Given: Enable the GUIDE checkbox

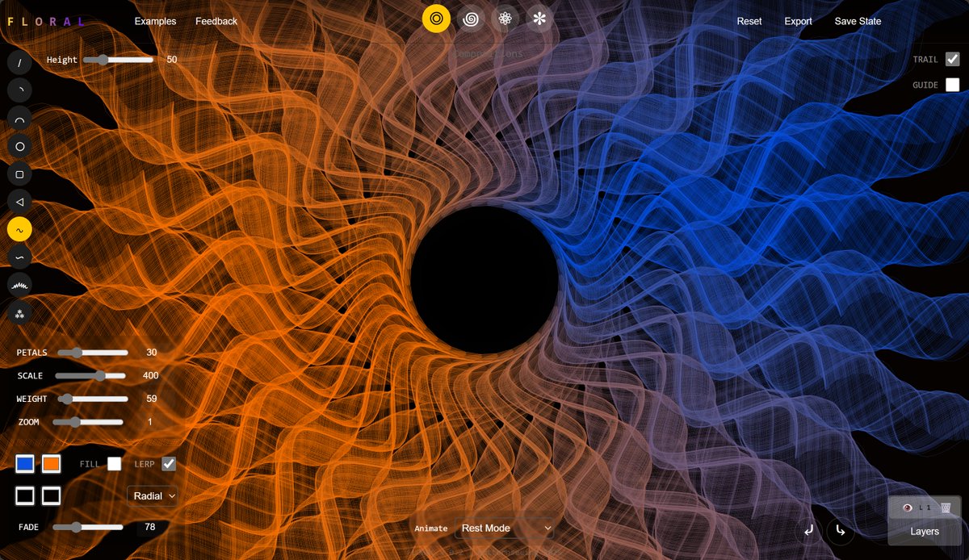Looking at the screenshot, I should tap(953, 85).
